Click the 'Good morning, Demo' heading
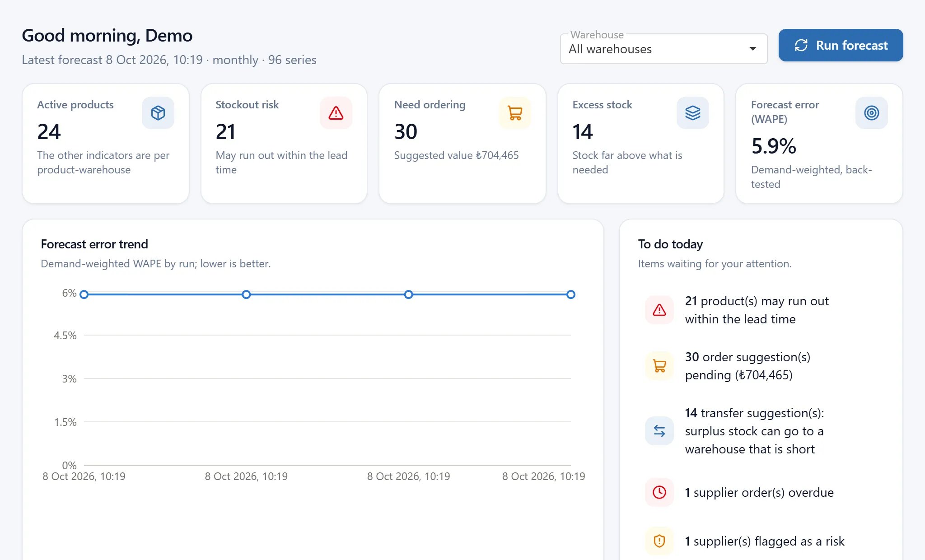 click(107, 36)
